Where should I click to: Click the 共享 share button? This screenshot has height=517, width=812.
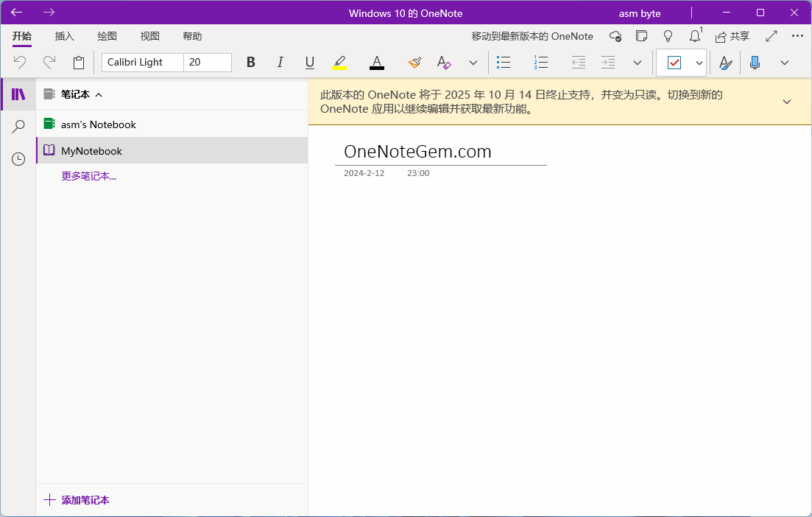coord(732,36)
